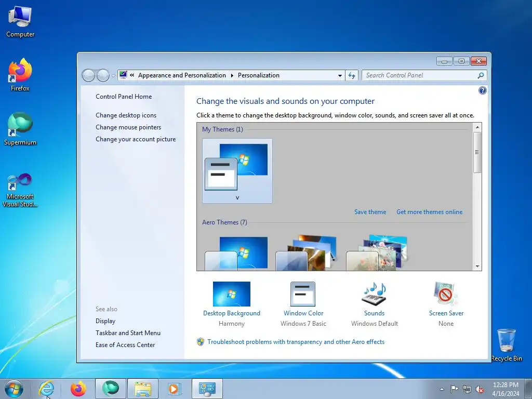Launch Firefox from the desktop shortcut
Viewport: 532px width, 399px height.
point(20,75)
